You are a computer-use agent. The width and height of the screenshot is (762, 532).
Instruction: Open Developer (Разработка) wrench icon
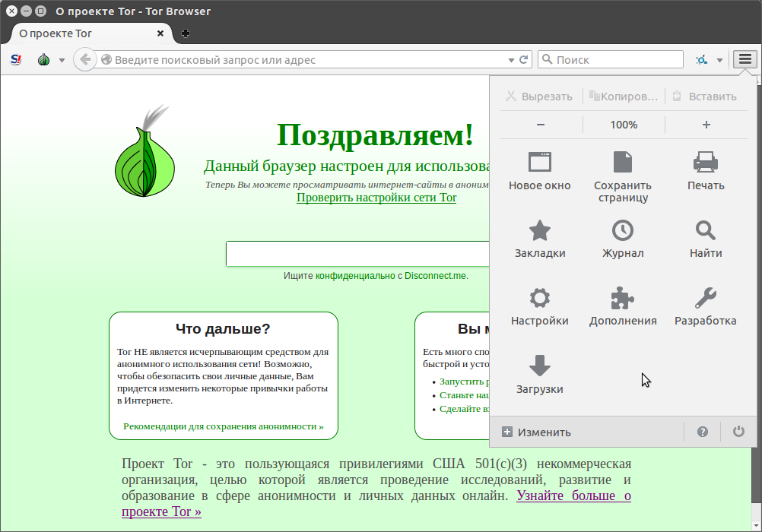706,298
